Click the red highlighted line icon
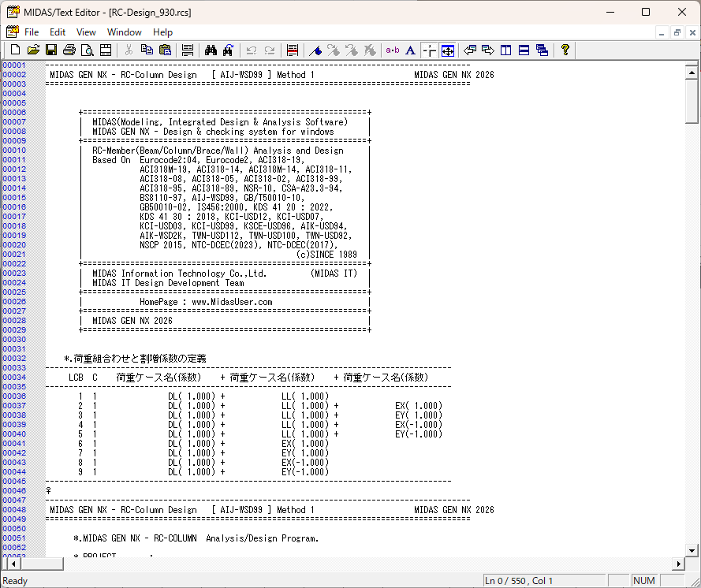Screen dimensions: 701x588 [x=293, y=50]
